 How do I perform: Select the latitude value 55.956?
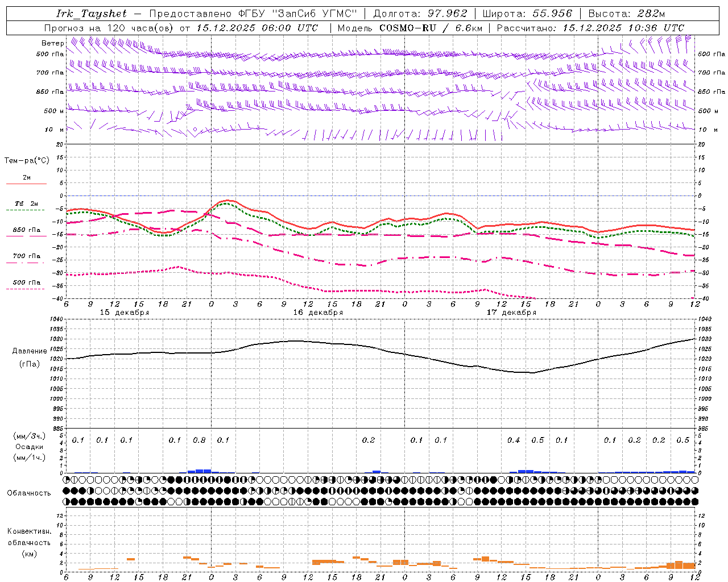pyautogui.click(x=552, y=14)
